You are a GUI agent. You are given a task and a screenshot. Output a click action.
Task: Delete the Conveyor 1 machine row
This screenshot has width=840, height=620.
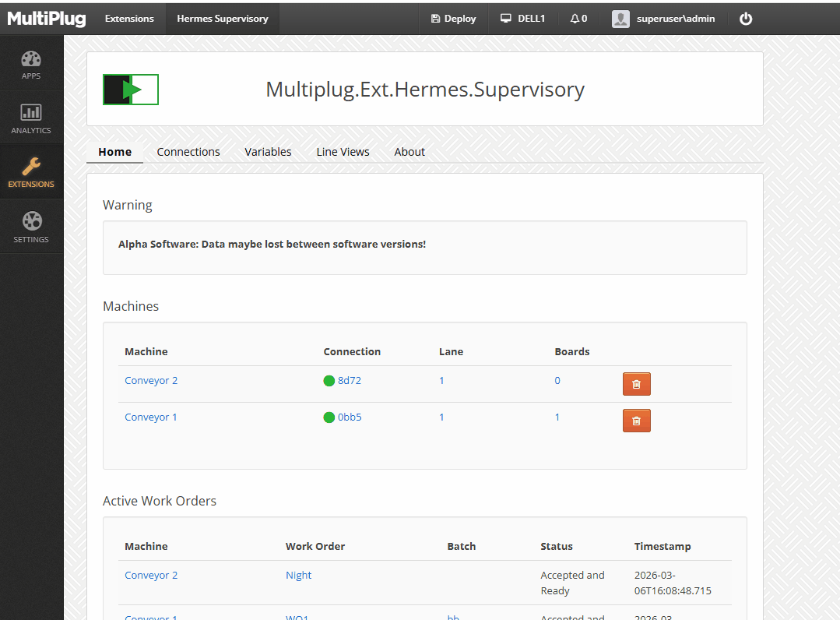[636, 421]
